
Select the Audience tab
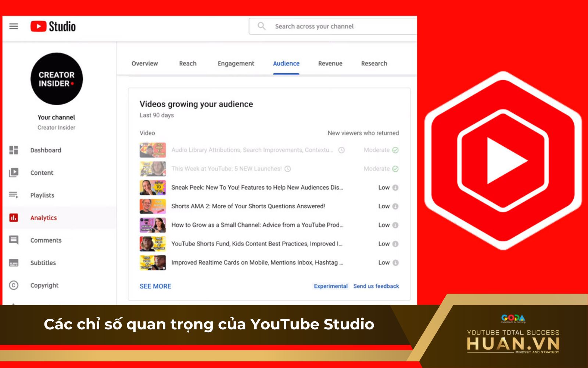pyautogui.click(x=286, y=63)
